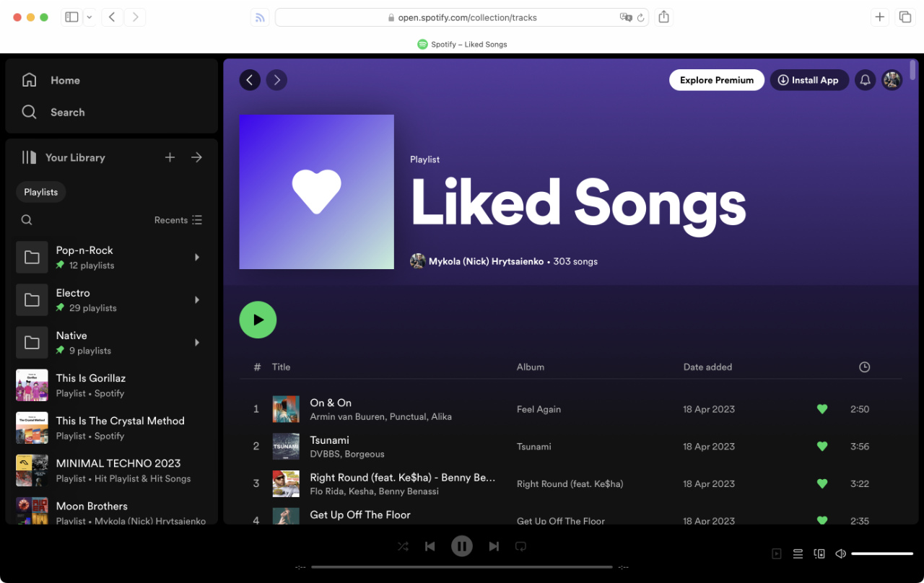Open the Native folder
924x583 pixels.
111,343
